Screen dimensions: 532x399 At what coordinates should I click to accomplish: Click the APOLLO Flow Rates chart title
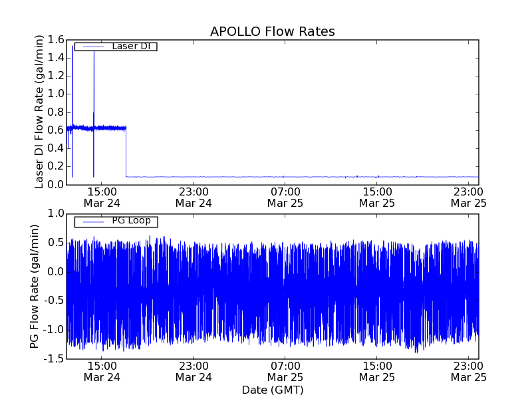(272, 31)
